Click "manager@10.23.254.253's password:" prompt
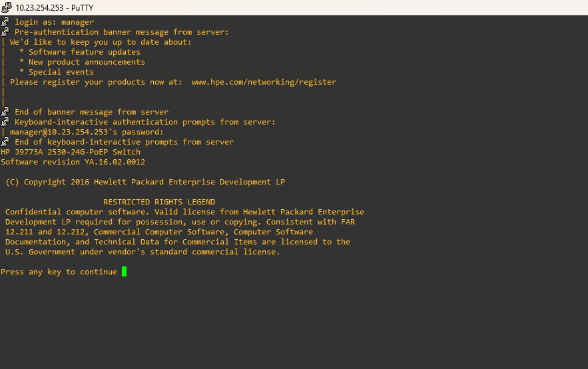Viewport: 588px width, 369px height. (87, 132)
